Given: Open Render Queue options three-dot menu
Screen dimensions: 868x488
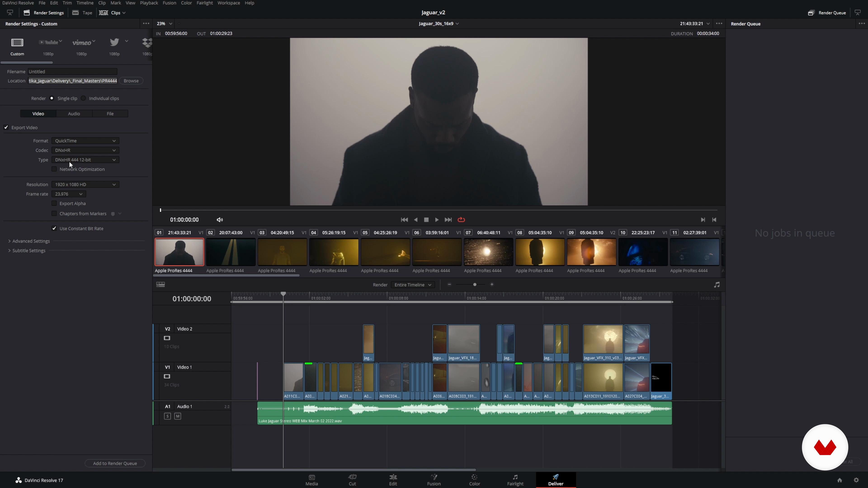Looking at the screenshot, I should [x=862, y=23].
